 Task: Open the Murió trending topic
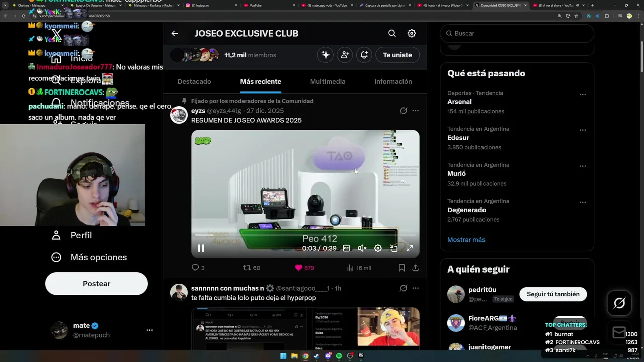pyautogui.click(x=456, y=173)
